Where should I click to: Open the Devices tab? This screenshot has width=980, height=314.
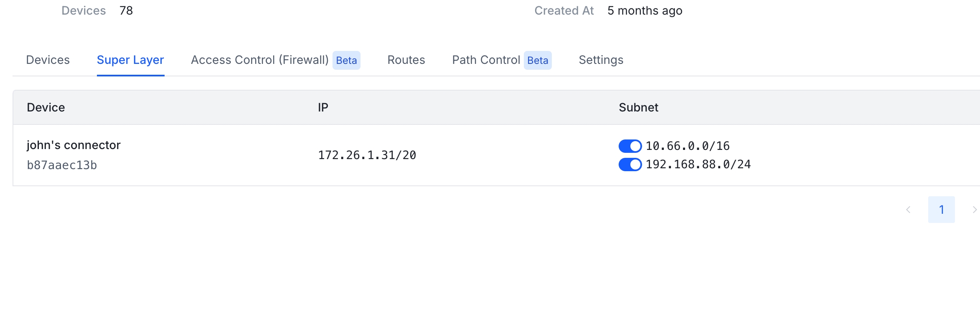[x=48, y=60]
